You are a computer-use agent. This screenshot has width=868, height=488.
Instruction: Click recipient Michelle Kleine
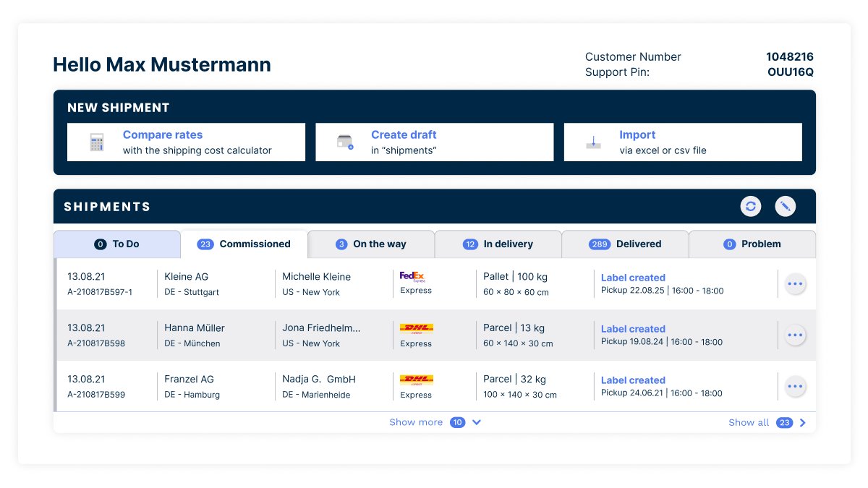[x=316, y=276]
